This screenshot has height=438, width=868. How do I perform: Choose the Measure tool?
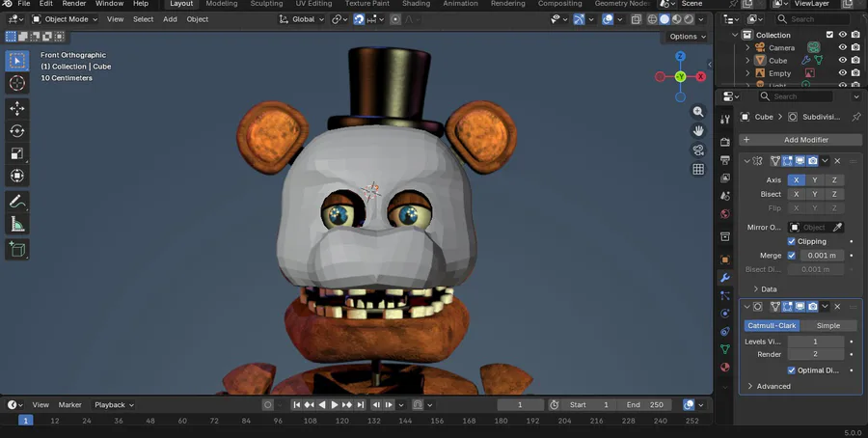(x=17, y=224)
